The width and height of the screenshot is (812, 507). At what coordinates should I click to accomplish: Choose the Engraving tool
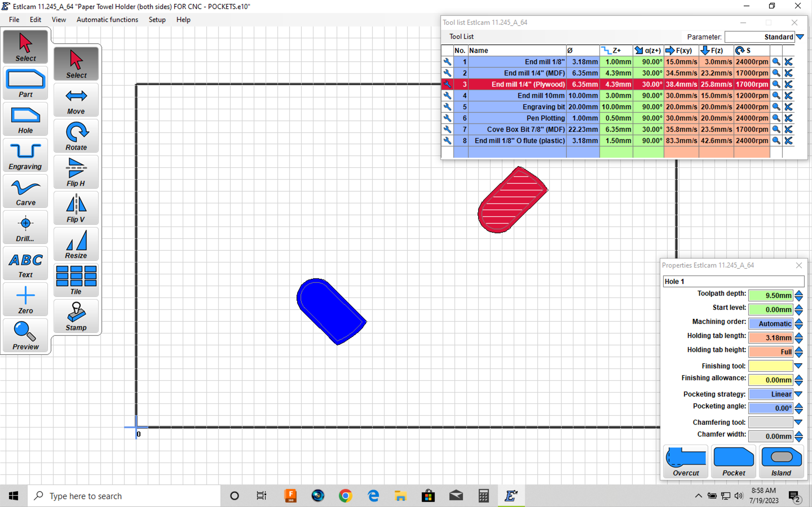(25, 156)
